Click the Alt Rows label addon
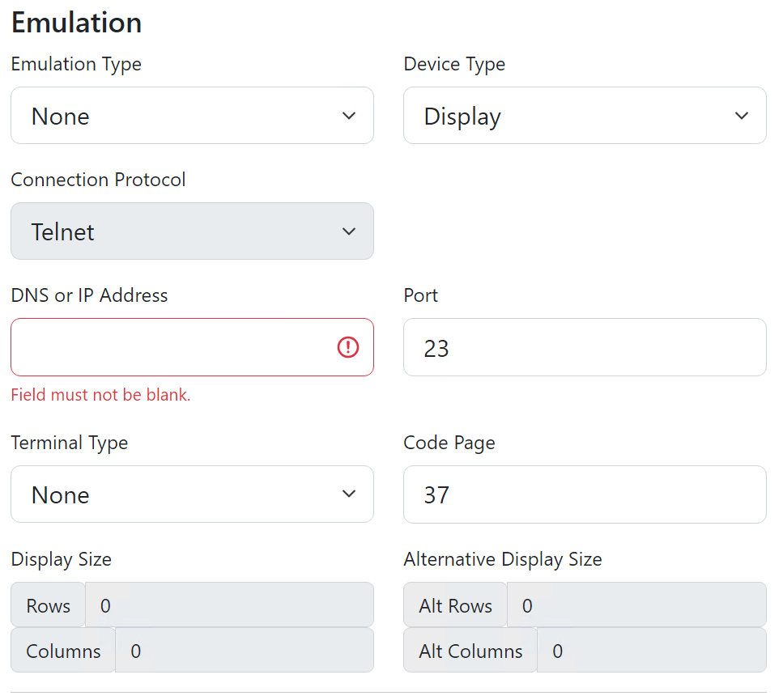The image size is (783, 700). [455, 605]
